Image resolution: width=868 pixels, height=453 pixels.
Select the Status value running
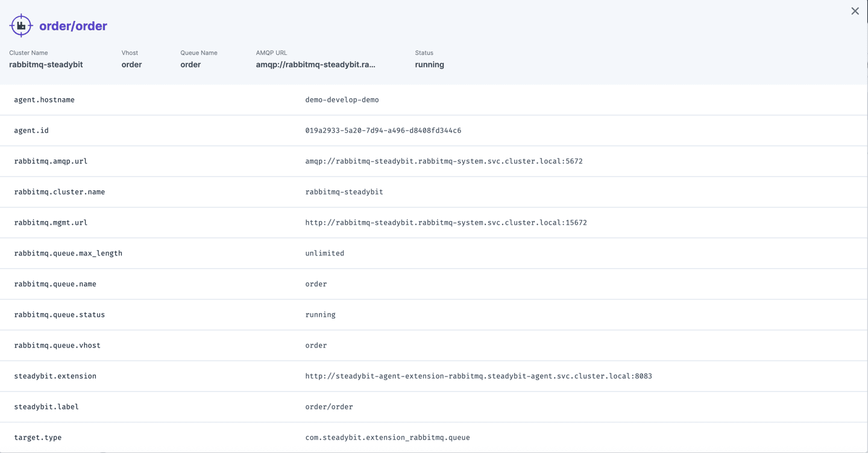pyautogui.click(x=429, y=64)
